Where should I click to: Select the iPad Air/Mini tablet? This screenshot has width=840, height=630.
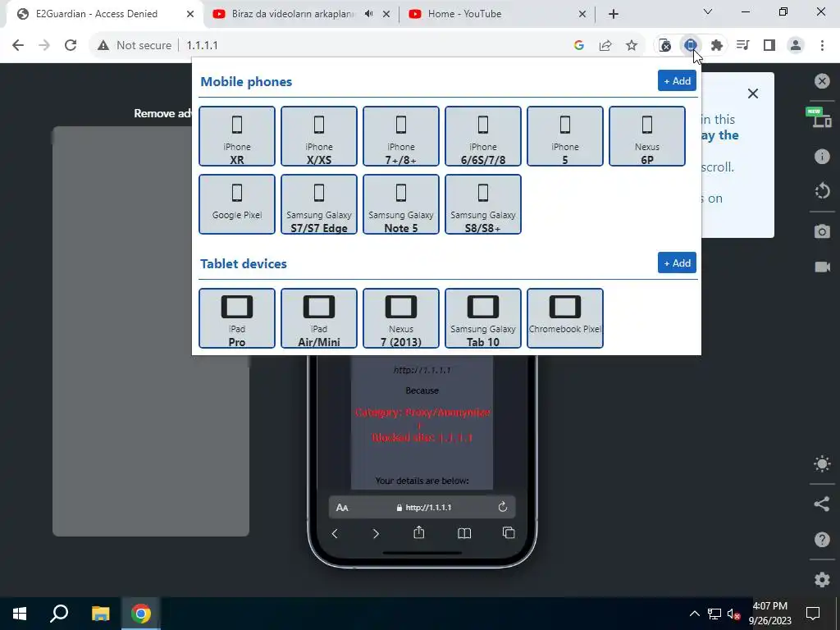coord(319,318)
